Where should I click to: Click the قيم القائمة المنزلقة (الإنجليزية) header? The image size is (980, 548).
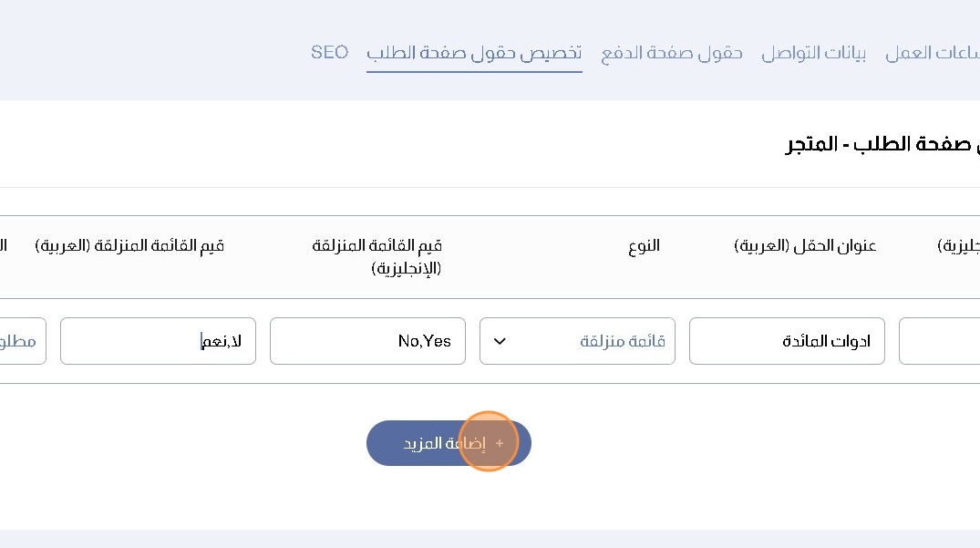pos(377,256)
